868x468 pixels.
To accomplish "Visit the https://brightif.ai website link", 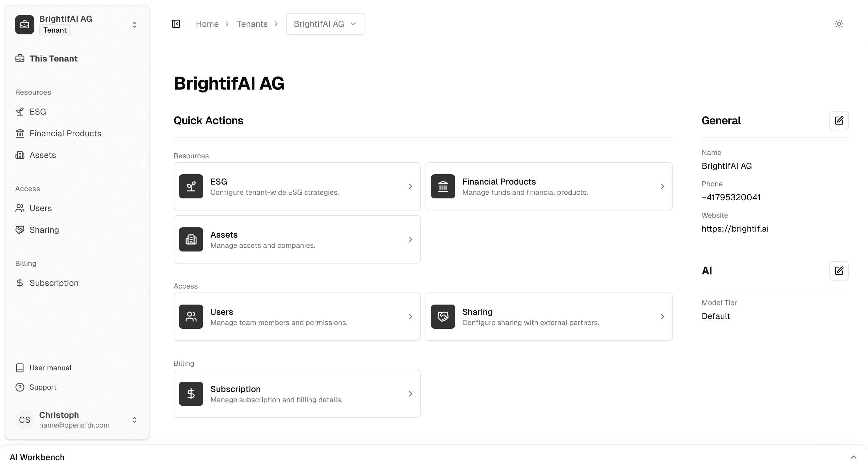I will pos(735,229).
